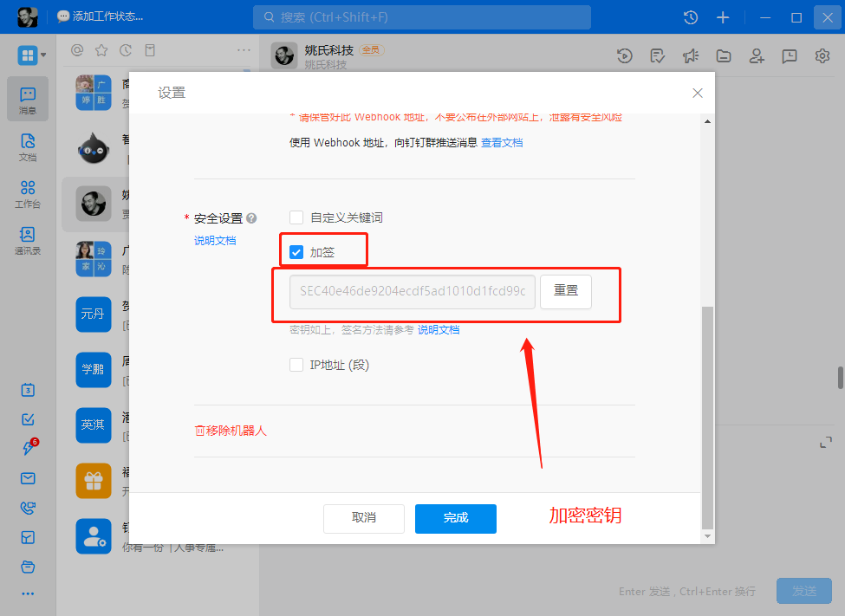Close the 设置 dialog with X
The height and width of the screenshot is (616, 845).
698,94
